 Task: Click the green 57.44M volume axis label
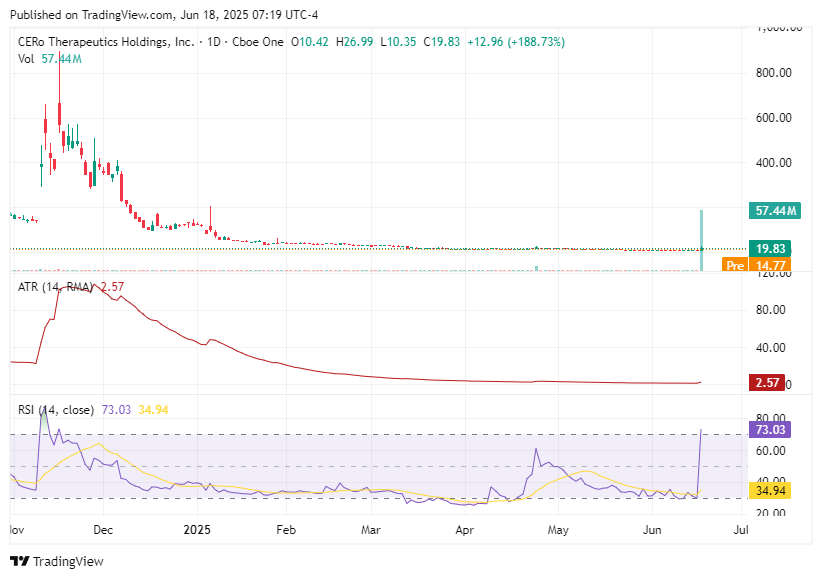(774, 211)
